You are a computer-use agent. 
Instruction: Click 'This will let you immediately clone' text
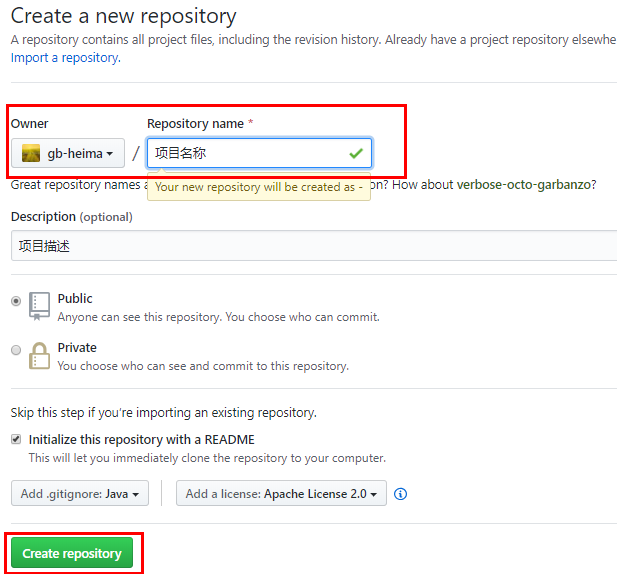coord(207,458)
